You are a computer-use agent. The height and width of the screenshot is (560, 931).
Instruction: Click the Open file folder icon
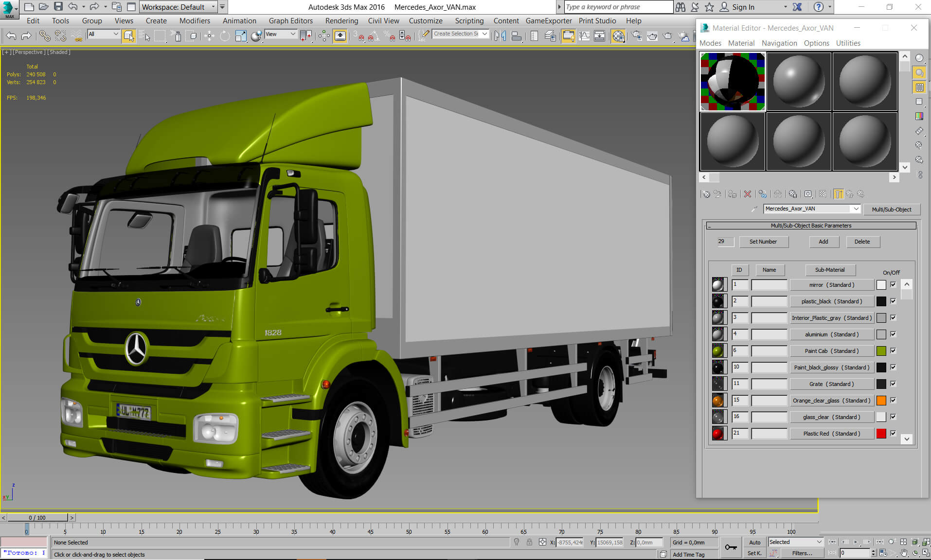click(44, 7)
